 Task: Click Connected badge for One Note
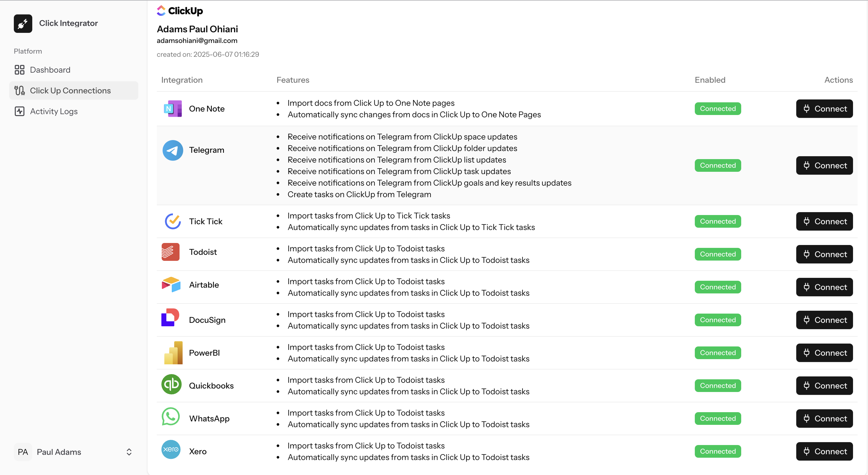coord(718,109)
